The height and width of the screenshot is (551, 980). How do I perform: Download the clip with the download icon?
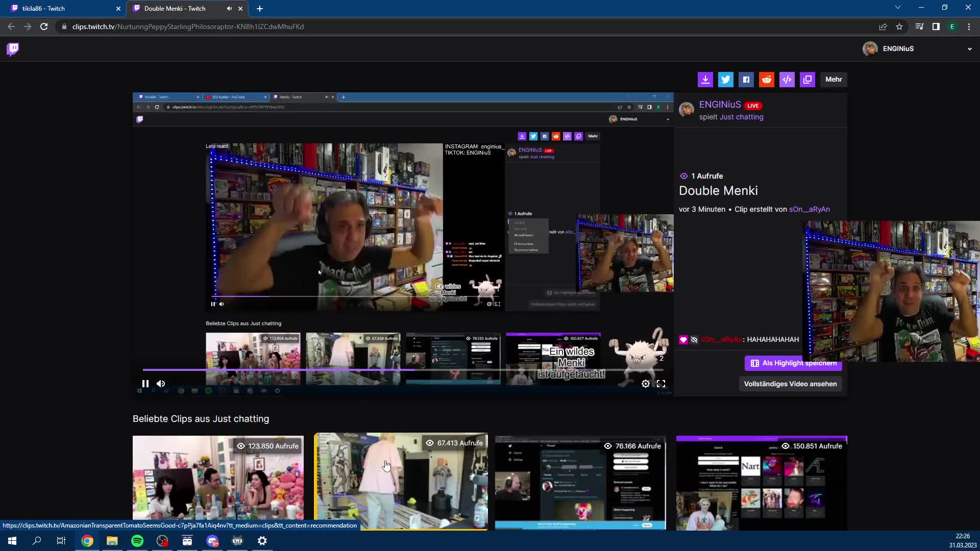(705, 80)
